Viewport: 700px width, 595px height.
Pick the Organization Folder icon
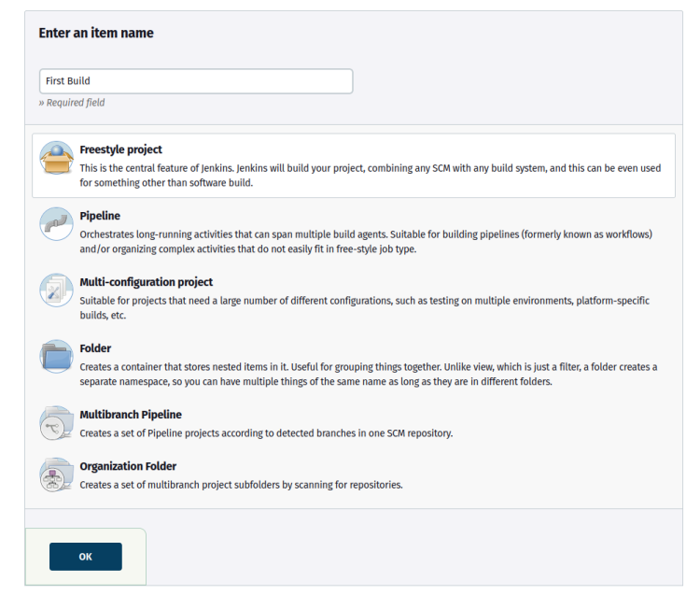click(x=56, y=475)
